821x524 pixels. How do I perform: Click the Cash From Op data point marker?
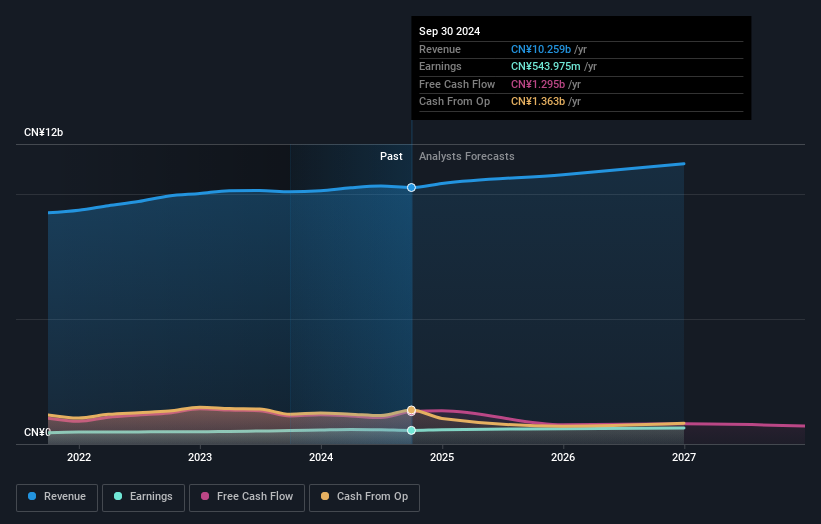tap(412, 410)
